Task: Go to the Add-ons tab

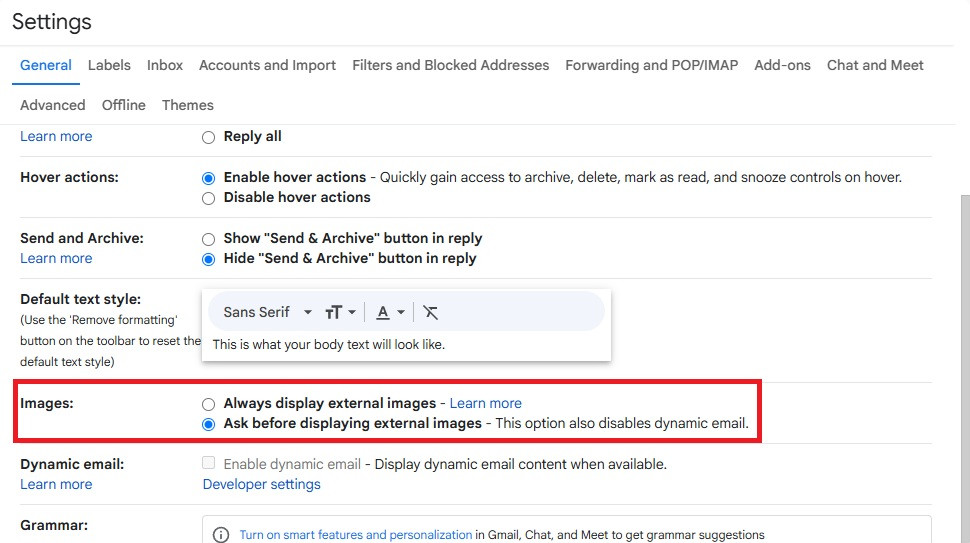Action: pos(782,65)
